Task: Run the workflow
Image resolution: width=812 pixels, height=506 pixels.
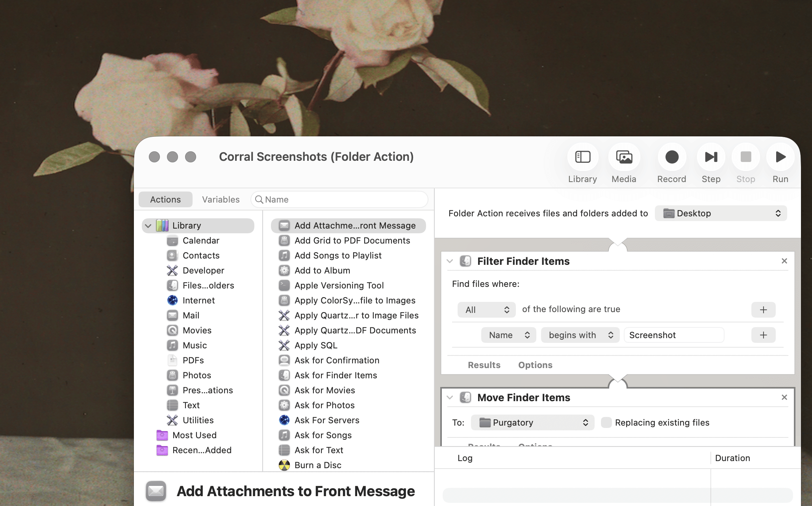Action: (x=780, y=157)
